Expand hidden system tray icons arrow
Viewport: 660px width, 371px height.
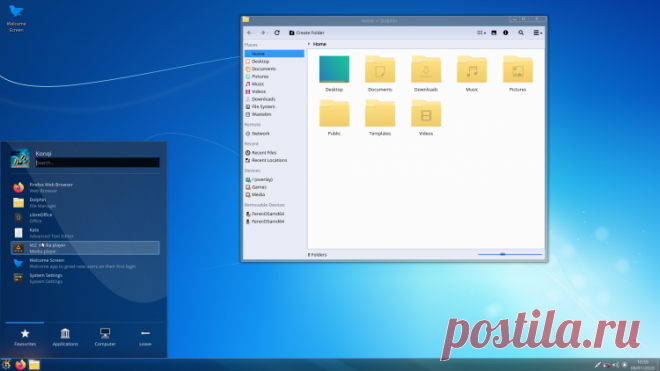625,365
